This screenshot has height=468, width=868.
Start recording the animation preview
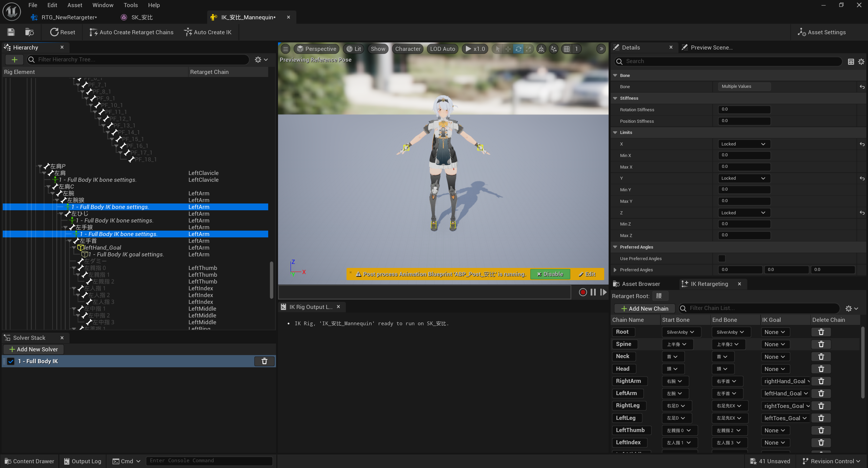583,292
